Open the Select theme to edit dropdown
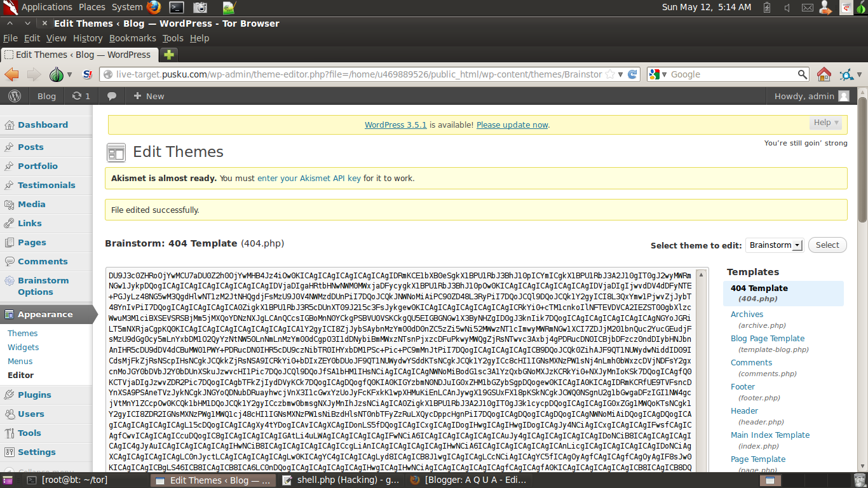This screenshot has height=488, width=868. tap(775, 245)
